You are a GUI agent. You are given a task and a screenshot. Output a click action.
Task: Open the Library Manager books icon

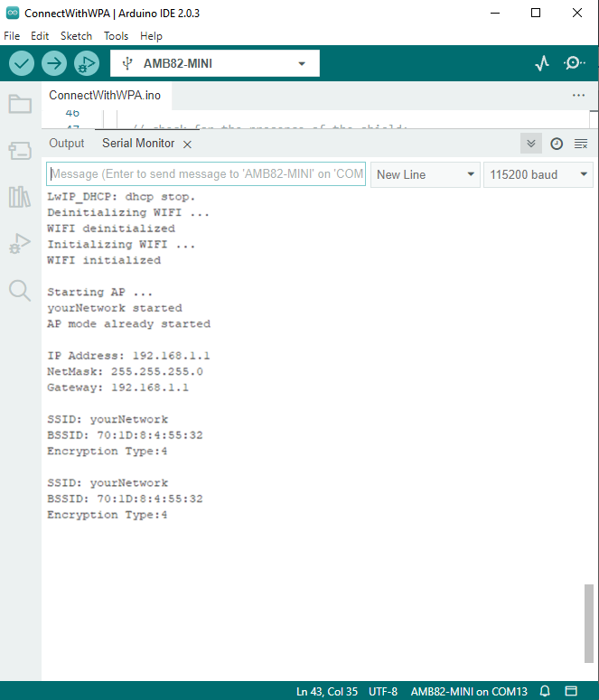pos(19,197)
